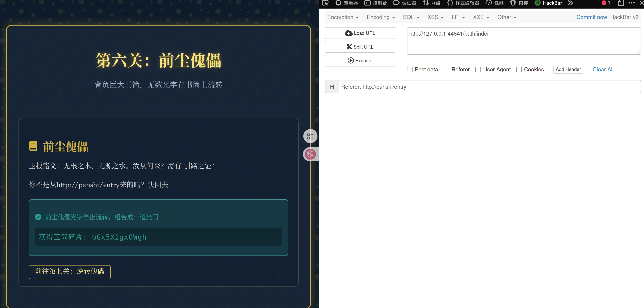
Task: Expand the XSS dropdown
Action: pos(435,17)
